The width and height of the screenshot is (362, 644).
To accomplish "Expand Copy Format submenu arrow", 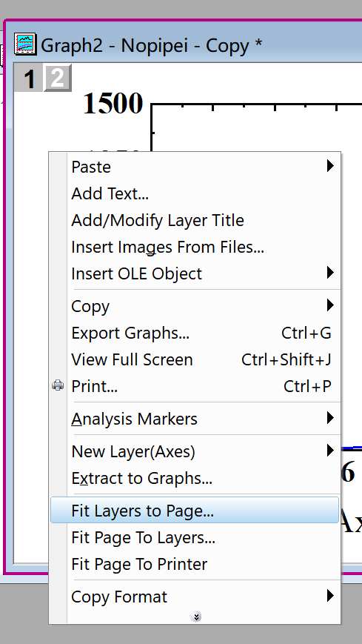I will [330, 596].
